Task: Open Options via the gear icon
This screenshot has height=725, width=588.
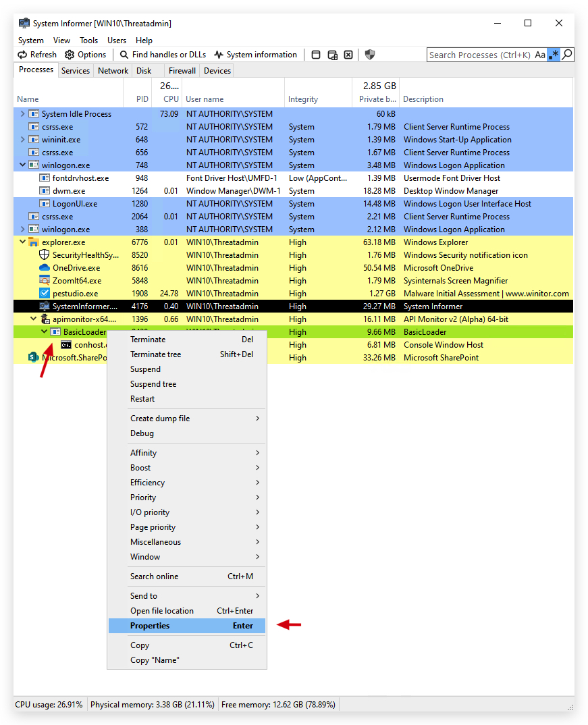Action: pos(70,55)
